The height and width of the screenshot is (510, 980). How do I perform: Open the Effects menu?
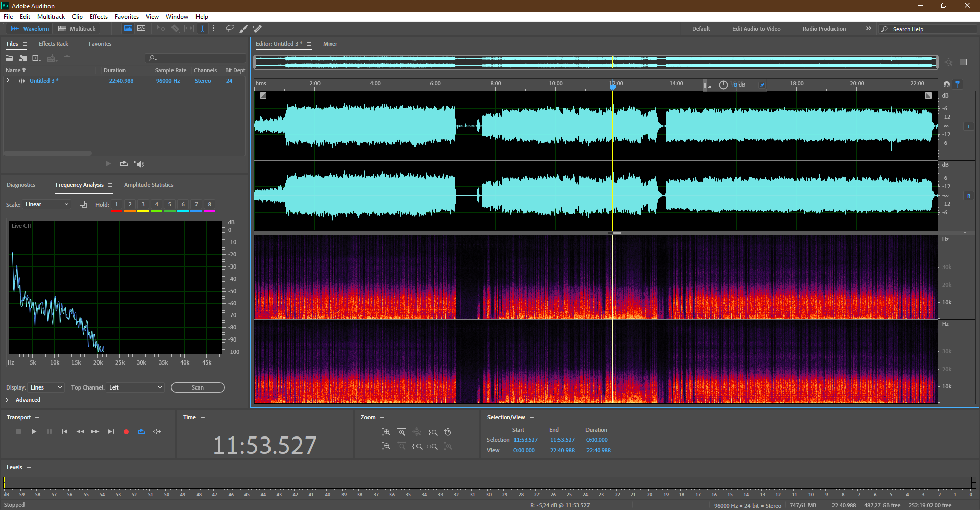pyautogui.click(x=99, y=17)
